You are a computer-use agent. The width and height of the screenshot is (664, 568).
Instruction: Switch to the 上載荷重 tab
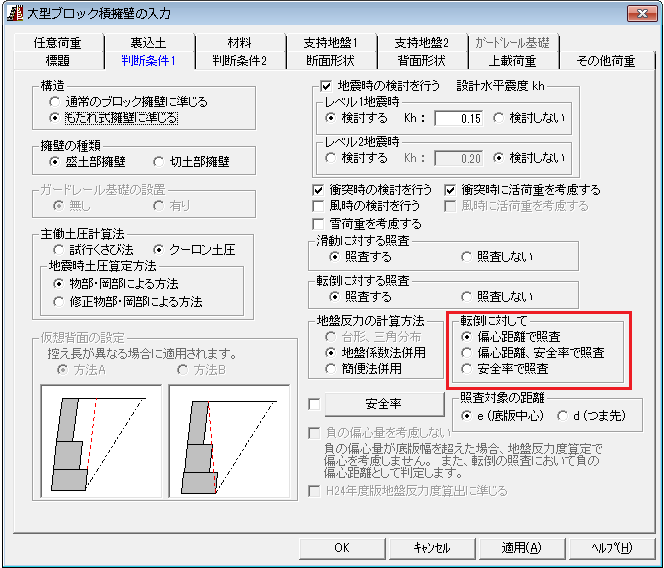click(x=512, y=61)
